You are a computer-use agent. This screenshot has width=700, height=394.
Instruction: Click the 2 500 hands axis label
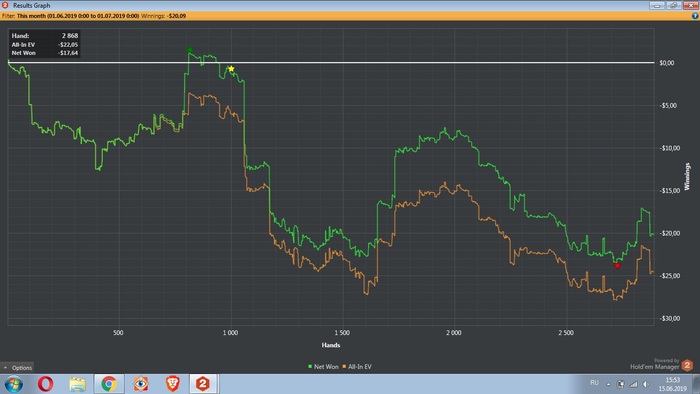(x=566, y=333)
